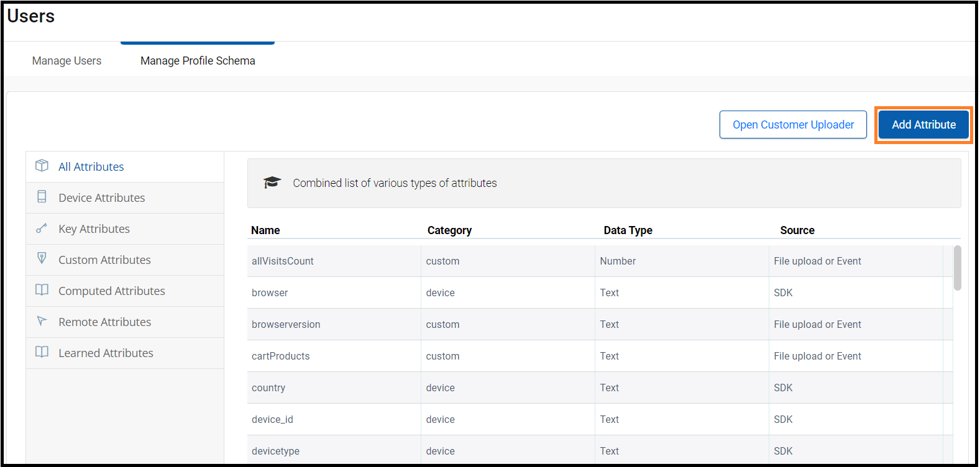Select the device_id attribute name
Viewport: 980px width, 467px height.
tap(272, 419)
